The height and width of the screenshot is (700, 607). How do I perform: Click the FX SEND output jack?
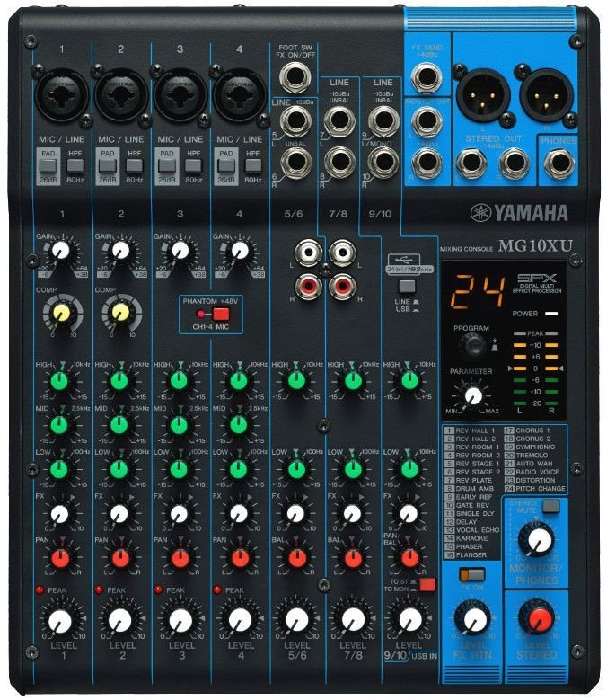(x=427, y=76)
